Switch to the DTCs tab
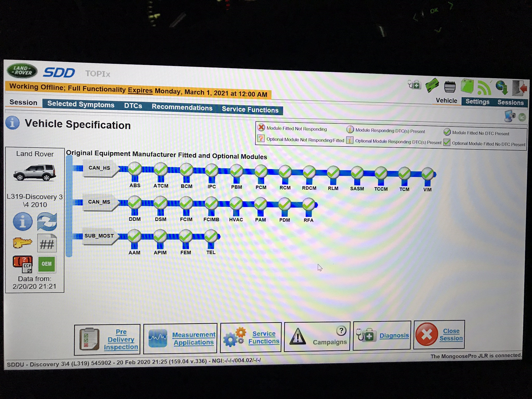The image size is (532, 399). pyautogui.click(x=133, y=106)
